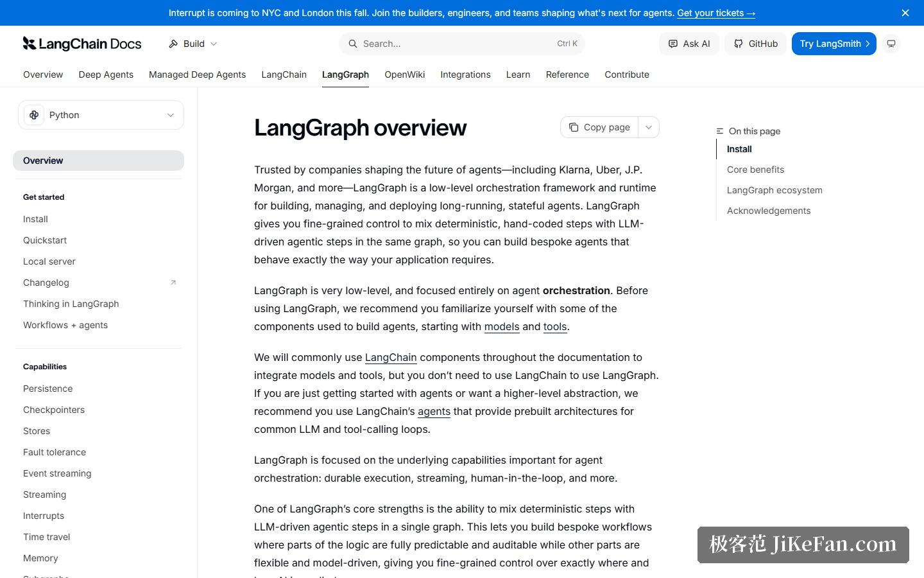
Task: Select the LangGraph tab
Action: pos(345,74)
